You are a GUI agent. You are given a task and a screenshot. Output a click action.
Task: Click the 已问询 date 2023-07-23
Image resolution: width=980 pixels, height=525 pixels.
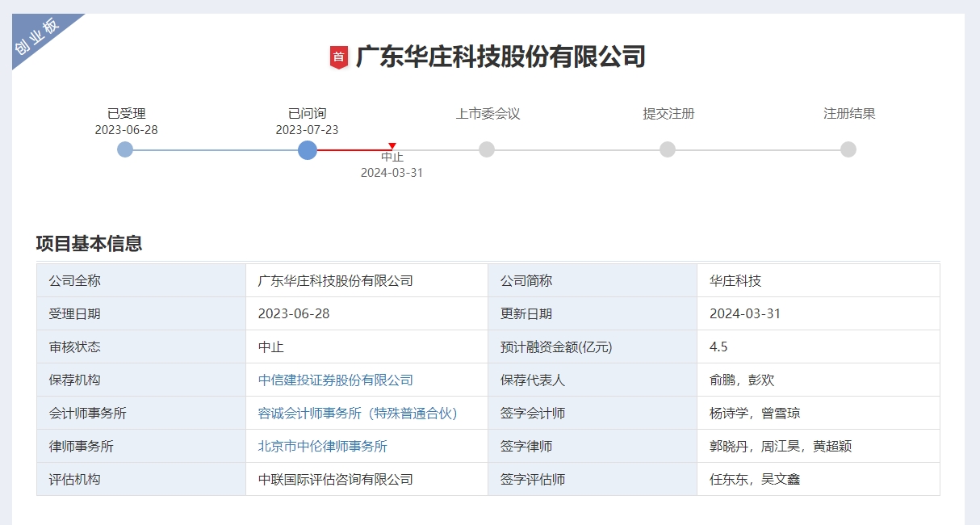307,129
